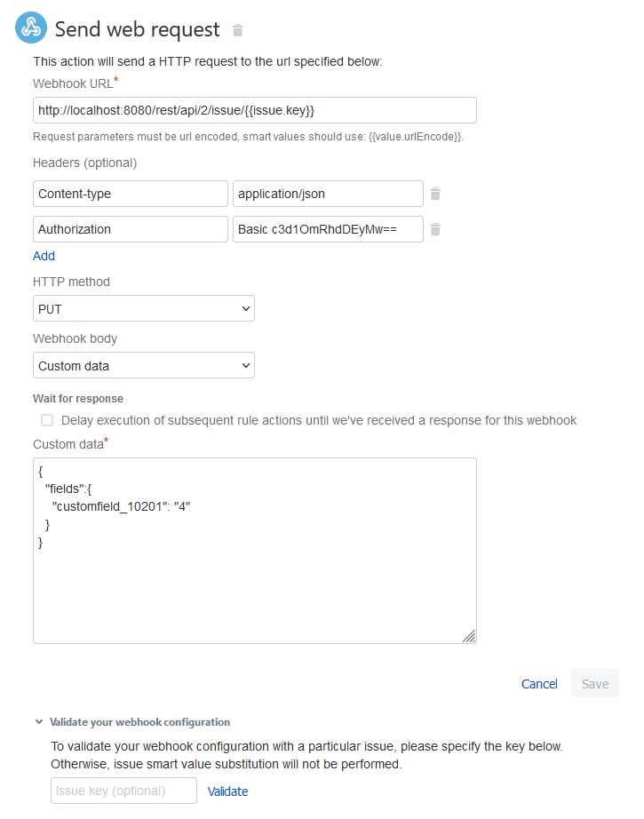This screenshot has height=819, width=644.
Task: Grab the Custom data textarea resize handle
Action: point(469,636)
